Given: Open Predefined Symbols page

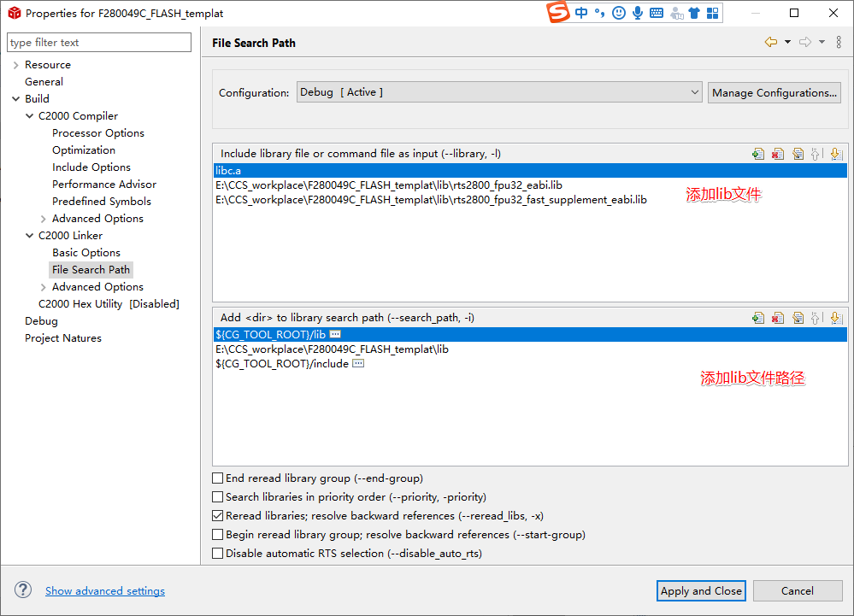Looking at the screenshot, I should (102, 202).
